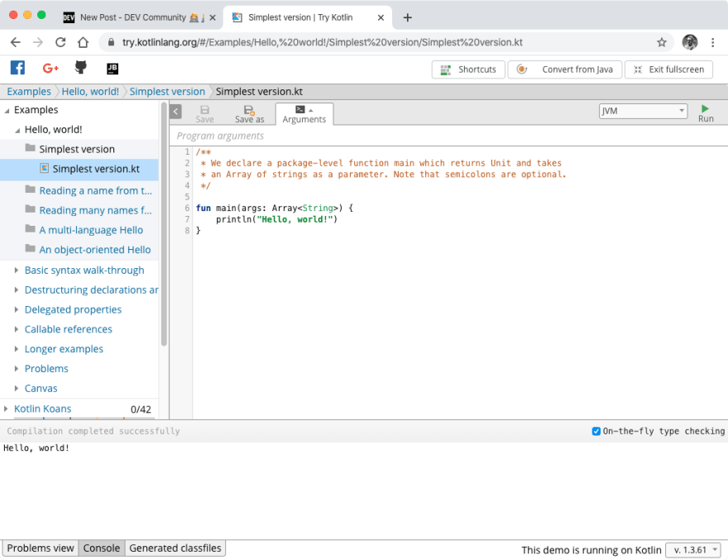728x560 pixels.
Task: Expand the Canvas tree section
Action: click(x=17, y=388)
